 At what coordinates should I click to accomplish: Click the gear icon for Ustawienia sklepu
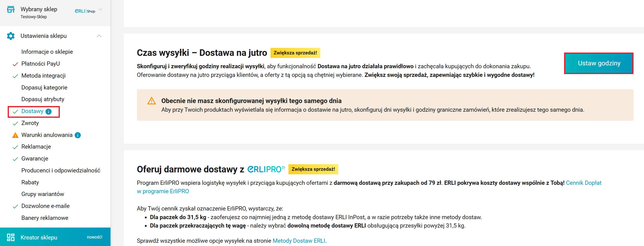[11, 36]
